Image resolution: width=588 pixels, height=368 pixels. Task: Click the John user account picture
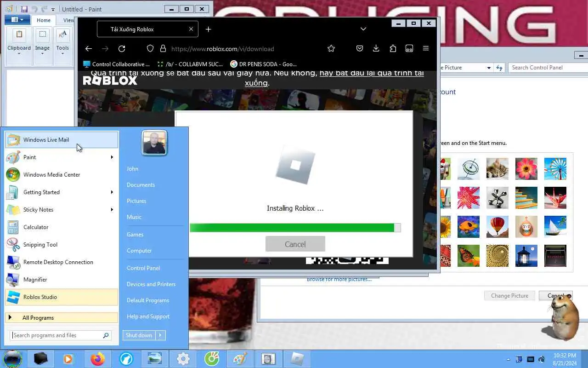(x=154, y=143)
